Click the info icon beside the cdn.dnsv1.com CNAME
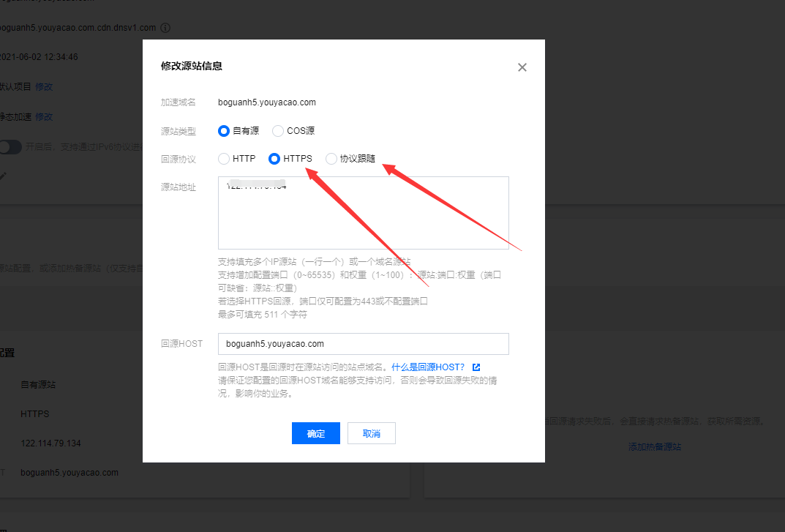The width and height of the screenshot is (785, 532). click(165, 28)
